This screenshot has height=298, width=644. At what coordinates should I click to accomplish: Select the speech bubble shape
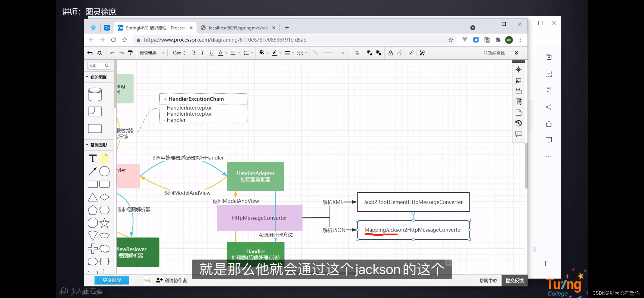[x=93, y=261]
